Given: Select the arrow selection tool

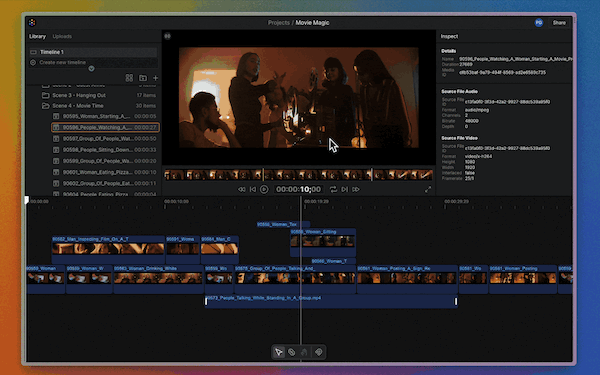Looking at the screenshot, I should 279,352.
